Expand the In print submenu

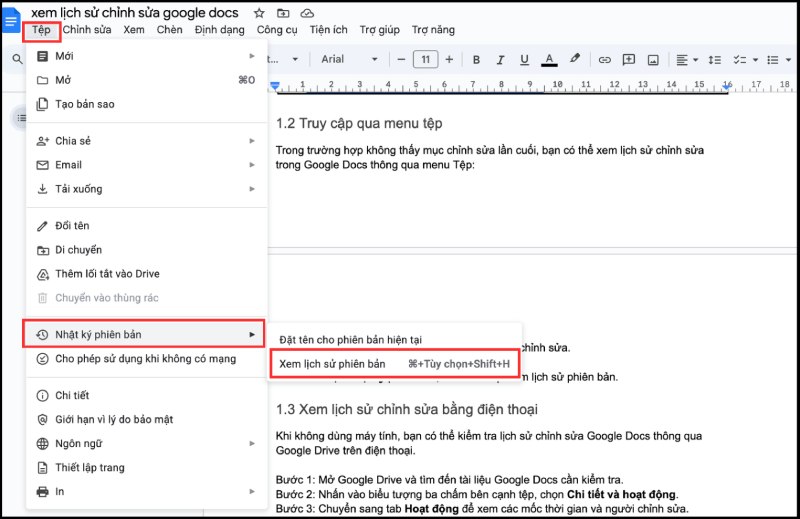pos(147,491)
